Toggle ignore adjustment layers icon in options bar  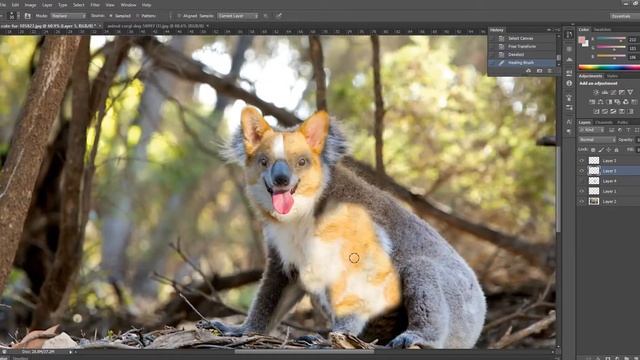tap(265, 16)
